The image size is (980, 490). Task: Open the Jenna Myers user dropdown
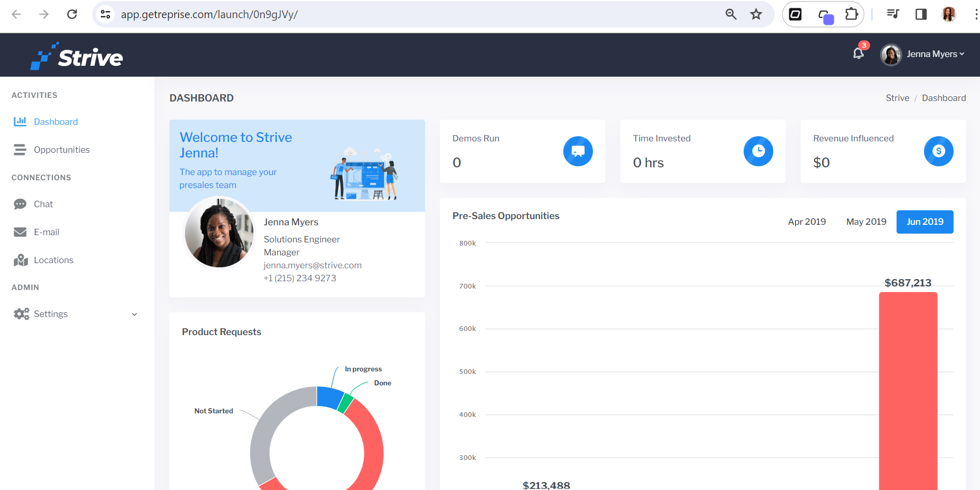pyautogui.click(x=922, y=54)
